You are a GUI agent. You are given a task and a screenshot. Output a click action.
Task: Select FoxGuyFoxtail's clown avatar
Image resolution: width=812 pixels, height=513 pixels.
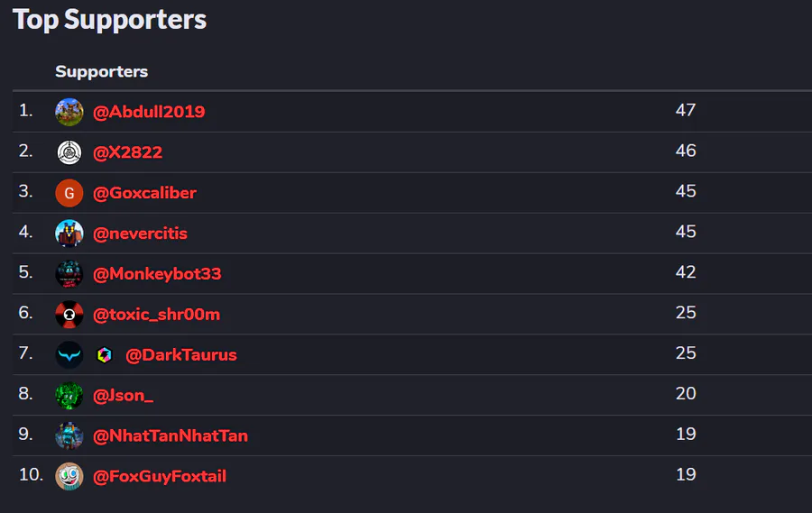pos(69,476)
